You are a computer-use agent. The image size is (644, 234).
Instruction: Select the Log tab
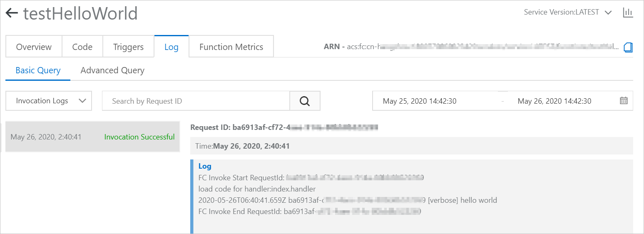(x=171, y=47)
